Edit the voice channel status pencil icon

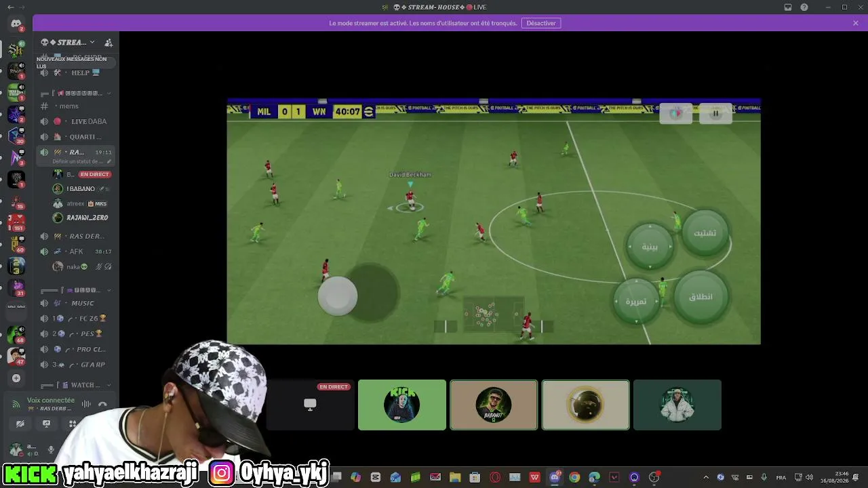tap(109, 162)
